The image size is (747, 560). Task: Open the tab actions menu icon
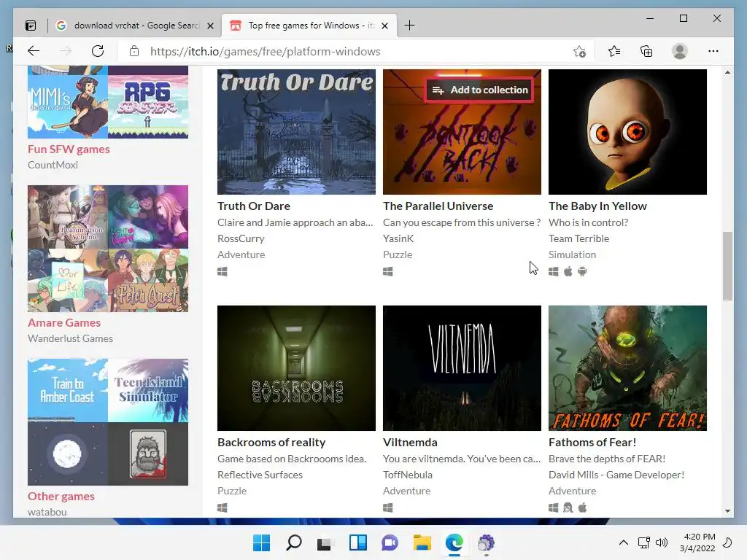pyautogui.click(x=31, y=26)
